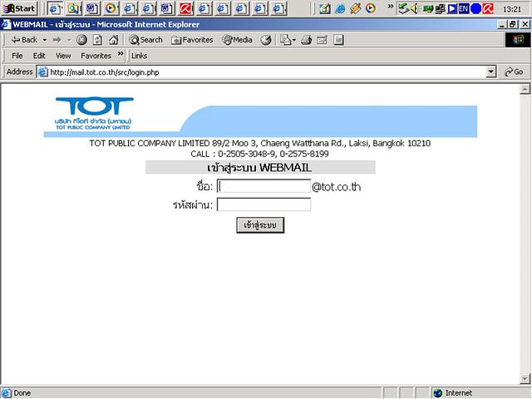Open the Favorites menu
This screenshot has height=399, width=532.
coord(96,56)
